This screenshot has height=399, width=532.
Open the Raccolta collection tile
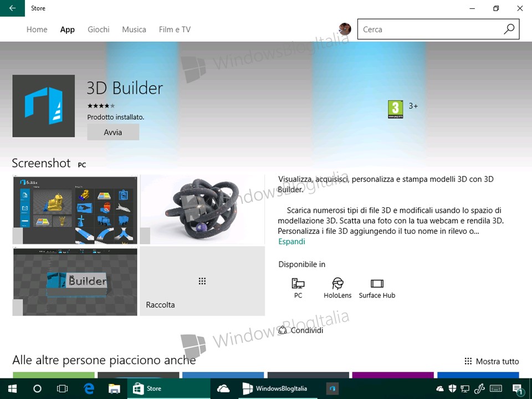tap(202, 282)
